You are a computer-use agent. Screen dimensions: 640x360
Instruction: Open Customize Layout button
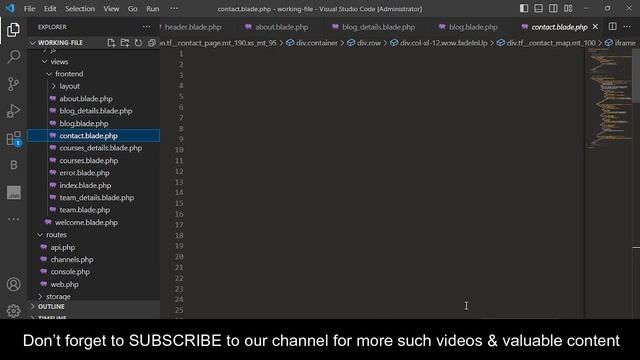(x=568, y=8)
